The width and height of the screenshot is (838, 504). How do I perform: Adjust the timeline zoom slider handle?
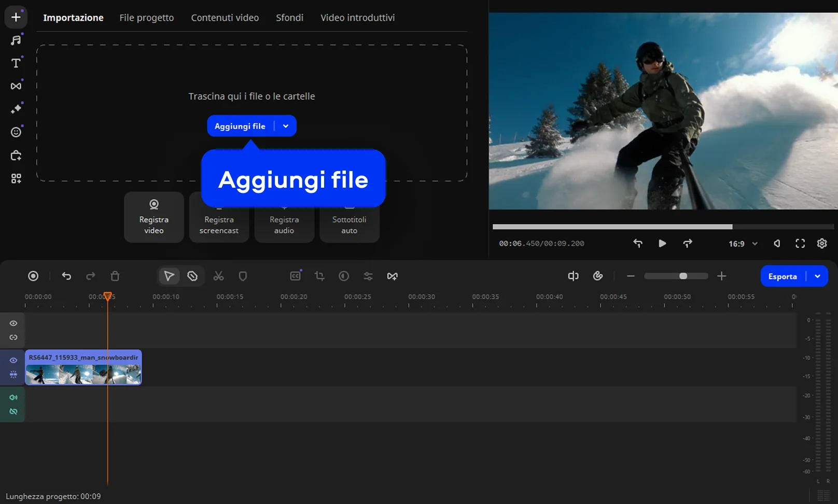(683, 276)
